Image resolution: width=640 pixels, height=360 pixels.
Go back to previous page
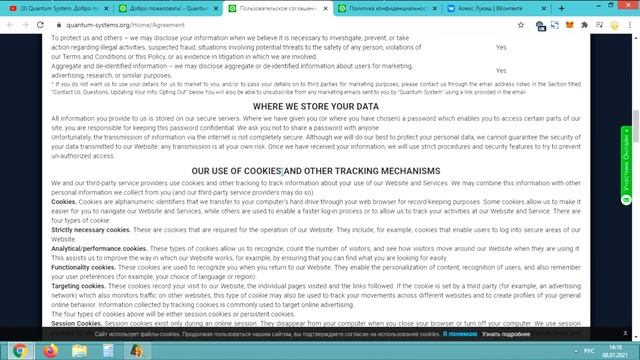coord(10,25)
